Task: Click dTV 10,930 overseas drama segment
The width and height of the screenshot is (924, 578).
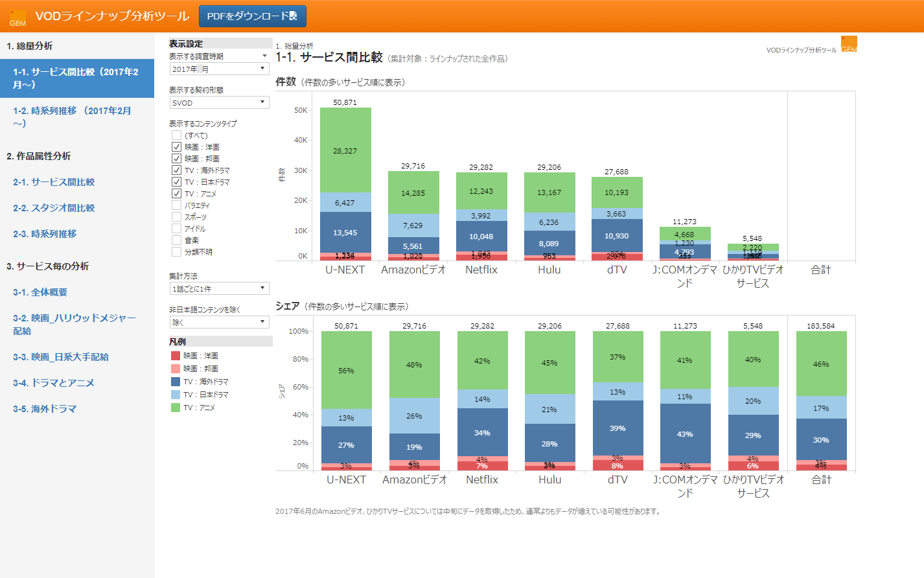Action: 617,236
